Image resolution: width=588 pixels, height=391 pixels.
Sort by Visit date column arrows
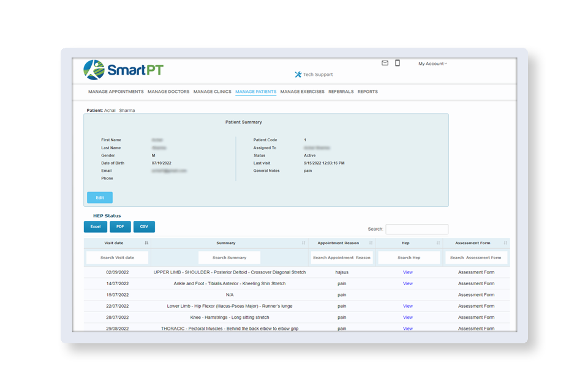(x=146, y=243)
